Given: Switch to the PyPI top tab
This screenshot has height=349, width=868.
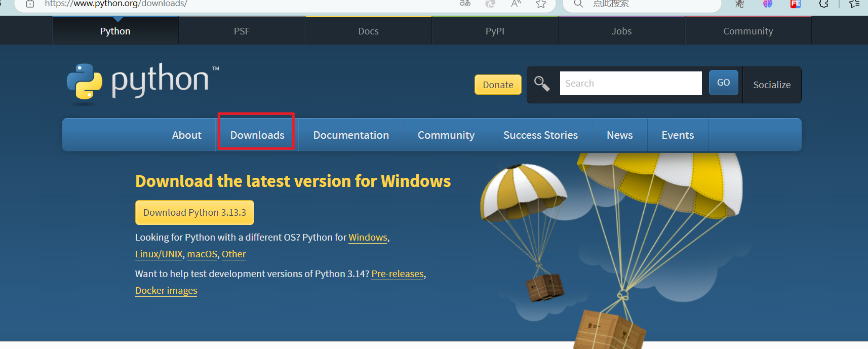Looking at the screenshot, I should point(495,31).
